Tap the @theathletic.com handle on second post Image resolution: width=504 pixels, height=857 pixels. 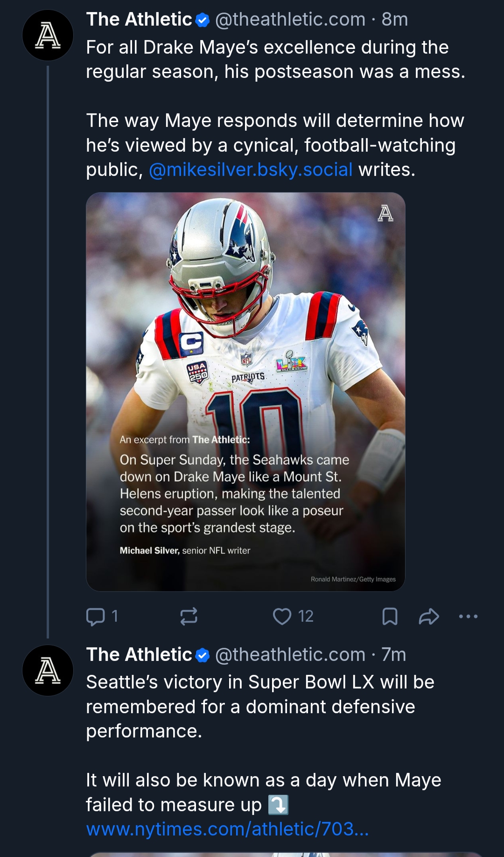click(290, 655)
